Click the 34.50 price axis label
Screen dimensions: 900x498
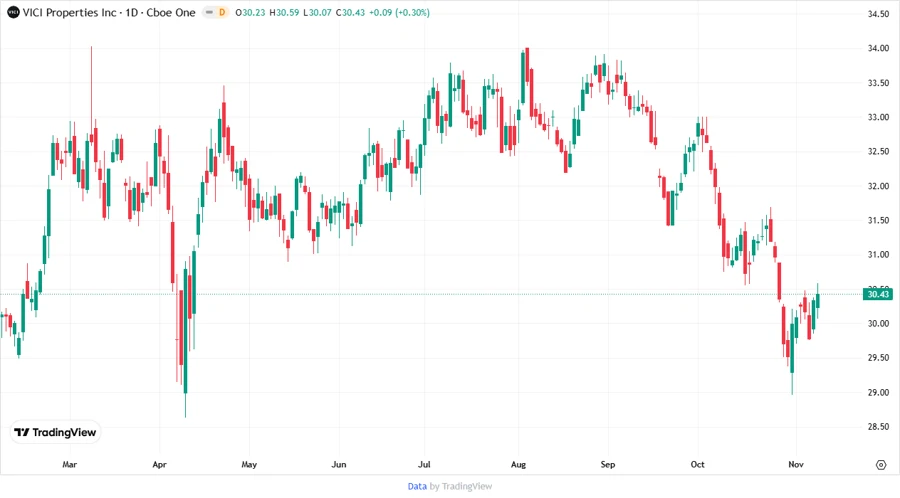point(878,14)
